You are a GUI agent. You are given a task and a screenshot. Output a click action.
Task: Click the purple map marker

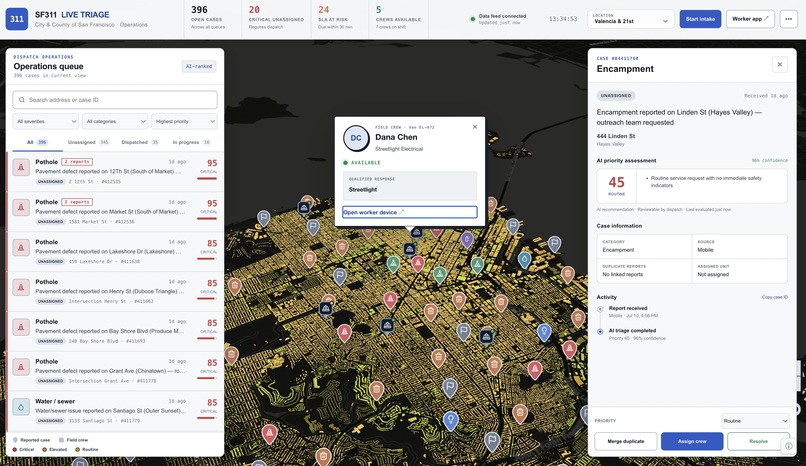pos(467,239)
